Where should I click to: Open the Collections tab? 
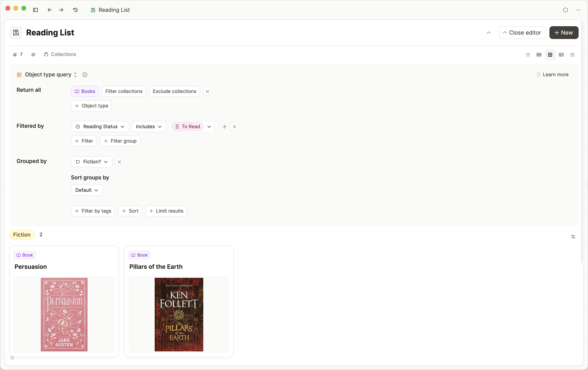tap(60, 54)
